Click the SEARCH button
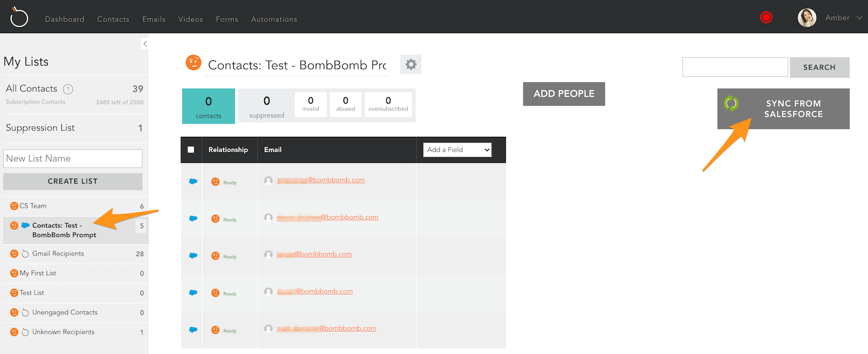The width and height of the screenshot is (868, 354). [x=820, y=67]
